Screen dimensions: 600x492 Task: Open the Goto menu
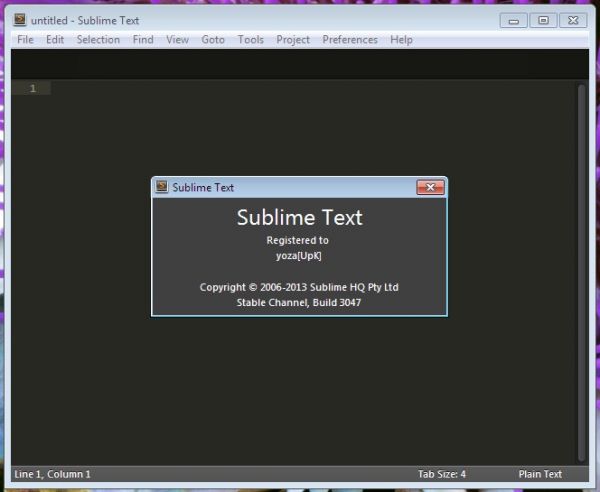tap(213, 39)
